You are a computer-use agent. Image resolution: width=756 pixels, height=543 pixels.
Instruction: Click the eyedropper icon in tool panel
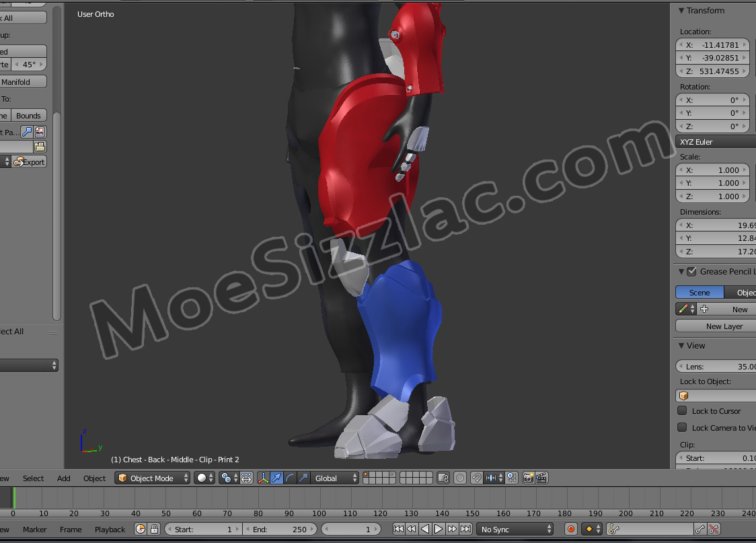(x=27, y=132)
